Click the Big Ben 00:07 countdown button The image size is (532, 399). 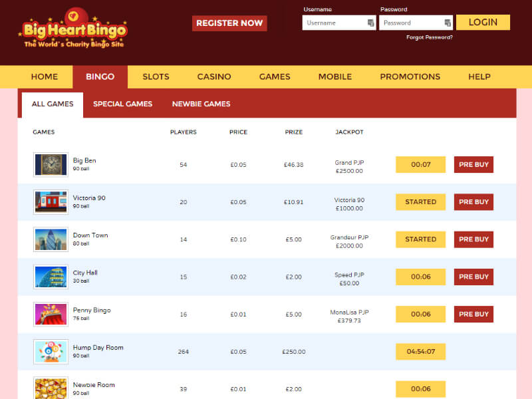pos(421,164)
